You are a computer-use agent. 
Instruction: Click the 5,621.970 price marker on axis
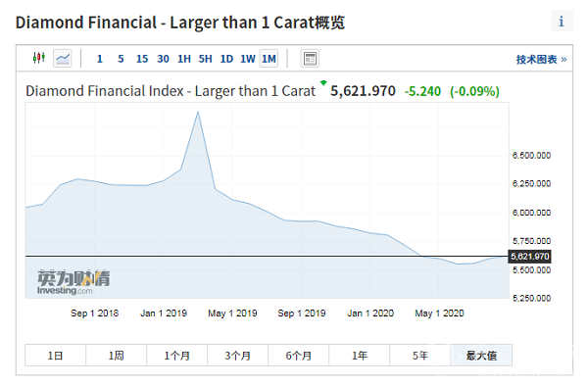529,257
